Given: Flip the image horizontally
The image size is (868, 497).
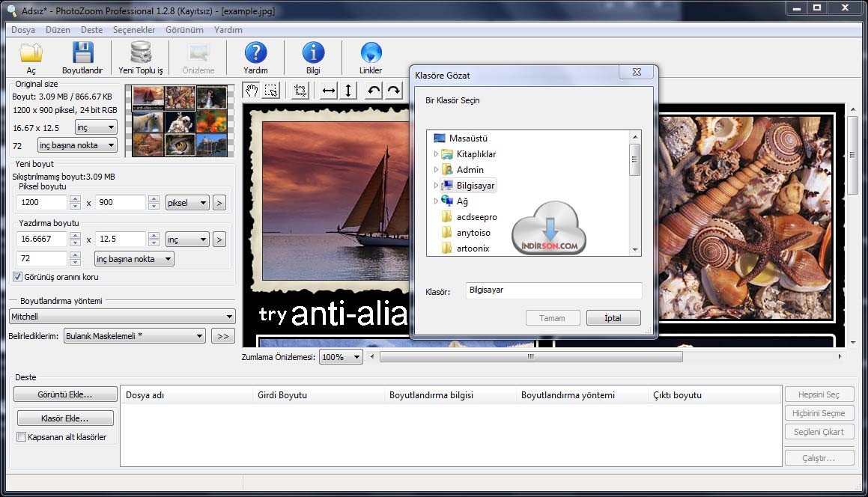Looking at the screenshot, I should 329,91.
